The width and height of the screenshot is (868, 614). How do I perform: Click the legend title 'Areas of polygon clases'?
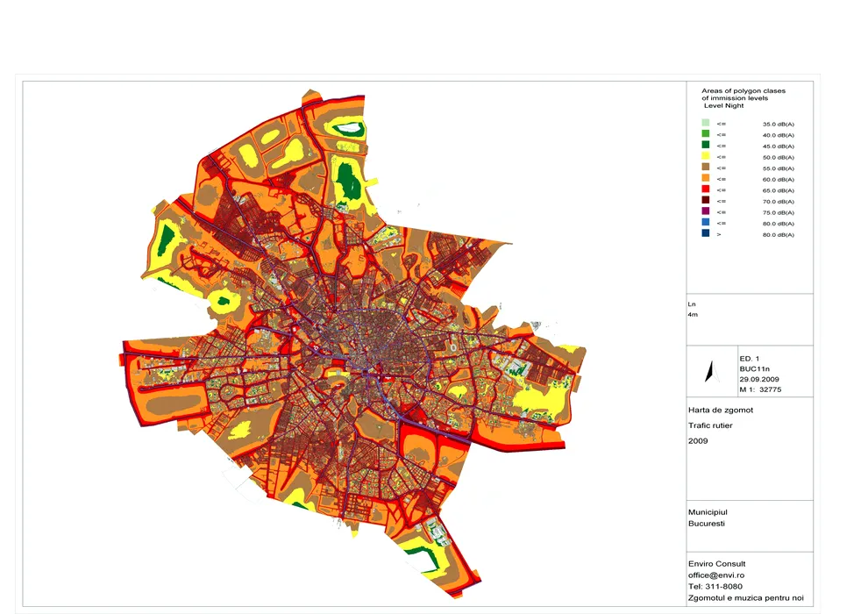point(743,91)
